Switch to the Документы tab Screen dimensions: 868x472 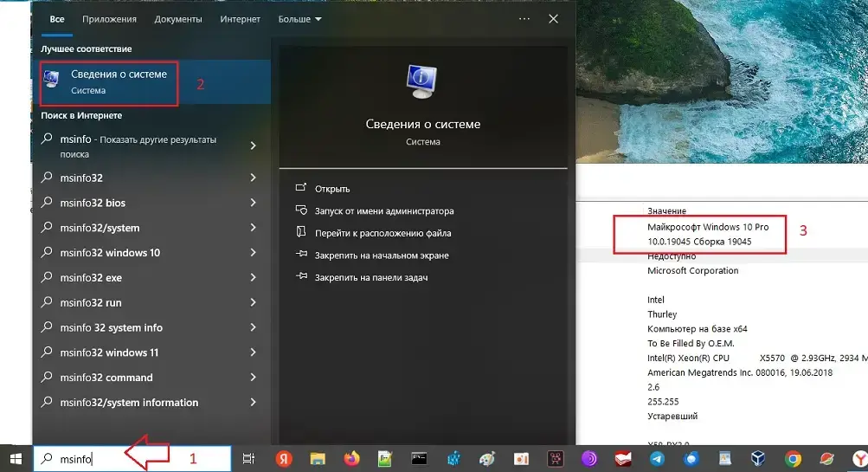click(x=178, y=19)
